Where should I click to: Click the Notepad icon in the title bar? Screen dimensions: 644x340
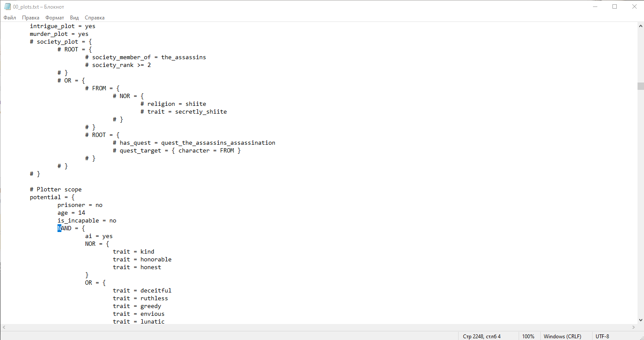pyautogui.click(x=7, y=6)
